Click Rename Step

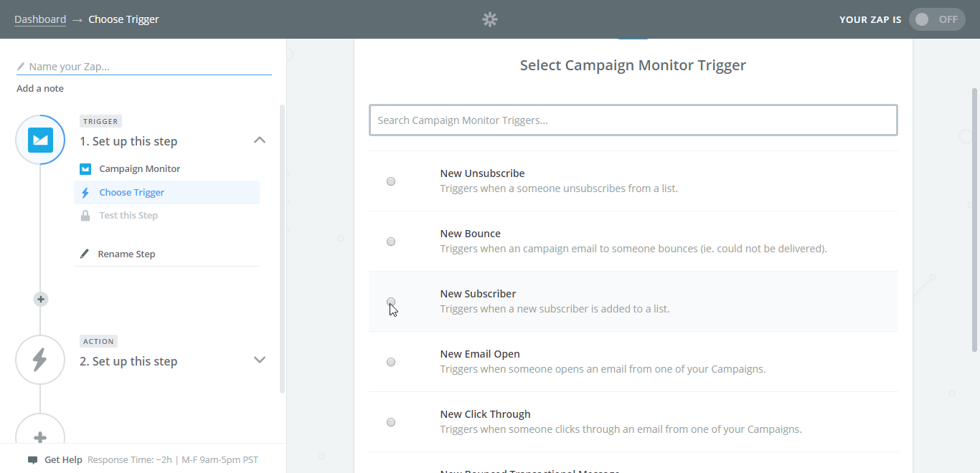[x=126, y=254]
